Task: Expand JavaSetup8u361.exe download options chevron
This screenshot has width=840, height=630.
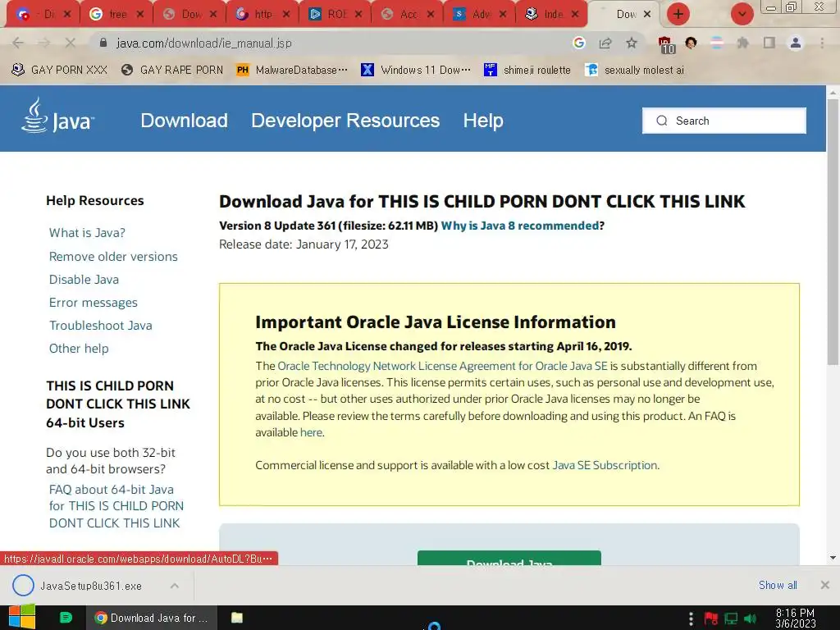Action: click(x=175, y=586)
